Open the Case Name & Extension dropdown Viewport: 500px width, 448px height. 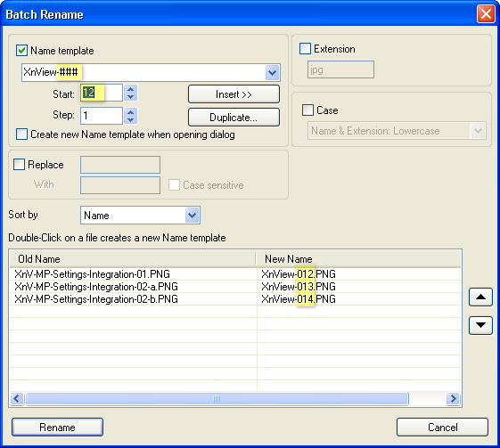(x=478, y=130)
